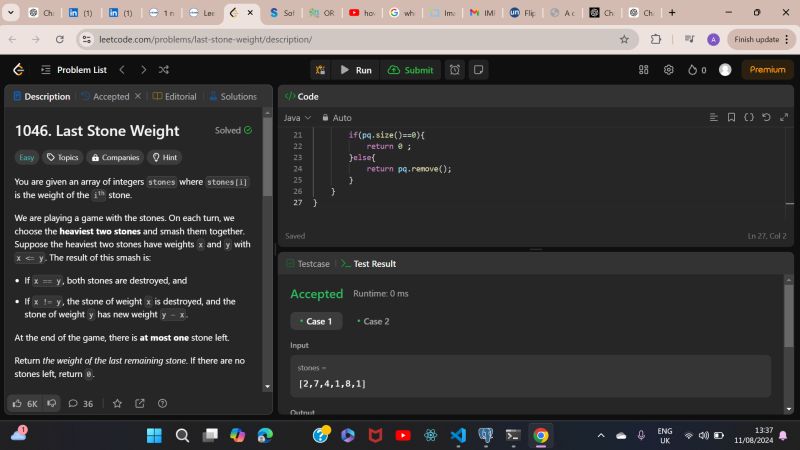This screenshot has width=800, height=450.
Task: Go to next problem arrow
Action: (143, 70)
